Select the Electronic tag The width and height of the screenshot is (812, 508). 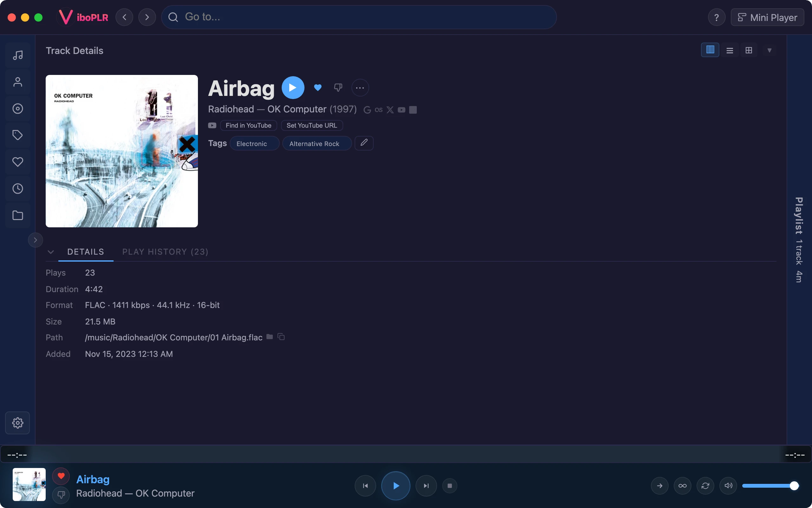pos(254,144)
